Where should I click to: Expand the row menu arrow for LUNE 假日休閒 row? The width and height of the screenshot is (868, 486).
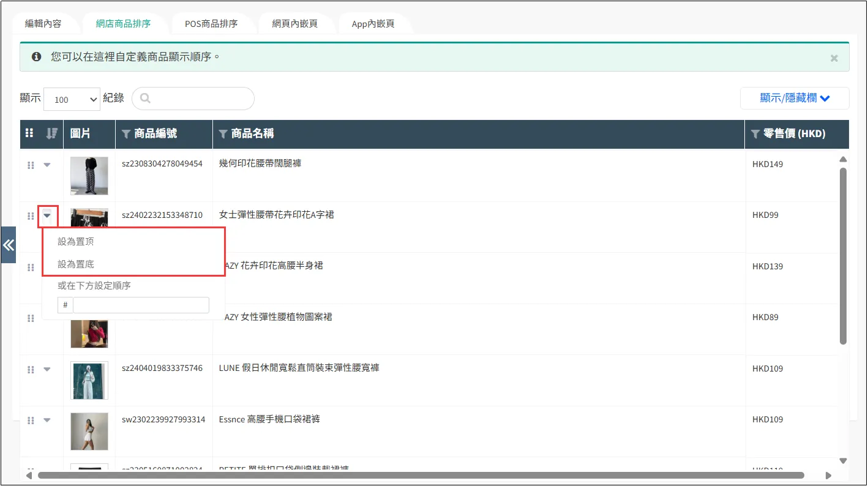point(47,369)
